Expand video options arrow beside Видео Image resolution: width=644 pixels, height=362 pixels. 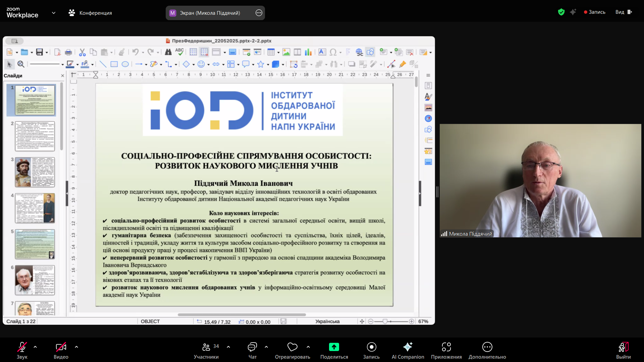tap(76, 347)
